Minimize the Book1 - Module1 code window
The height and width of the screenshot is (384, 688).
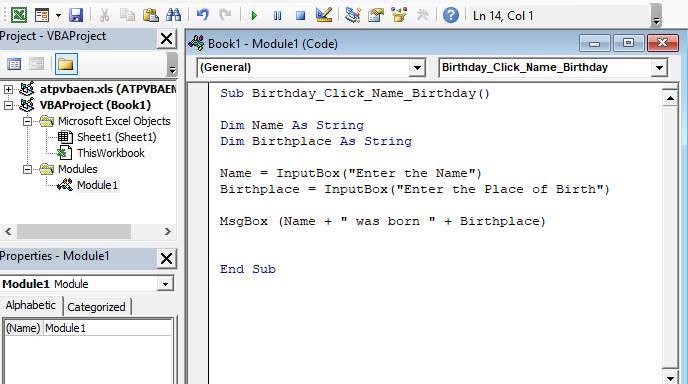tap(595, 43)
